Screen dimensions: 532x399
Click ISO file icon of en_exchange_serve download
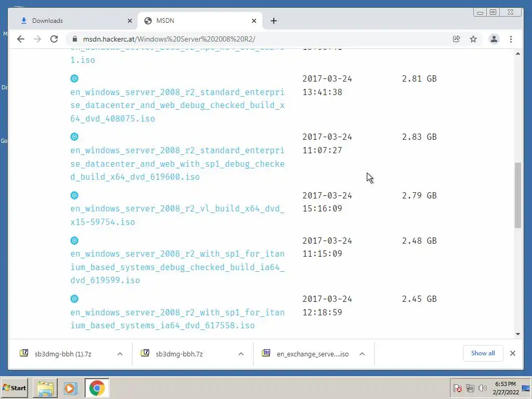point(266,353)
